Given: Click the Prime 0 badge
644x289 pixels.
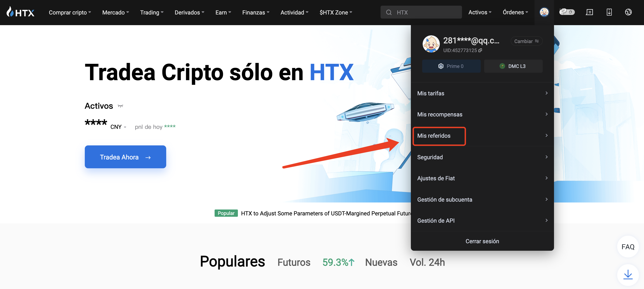Looking at the screenshot, I should pos(451,66).
